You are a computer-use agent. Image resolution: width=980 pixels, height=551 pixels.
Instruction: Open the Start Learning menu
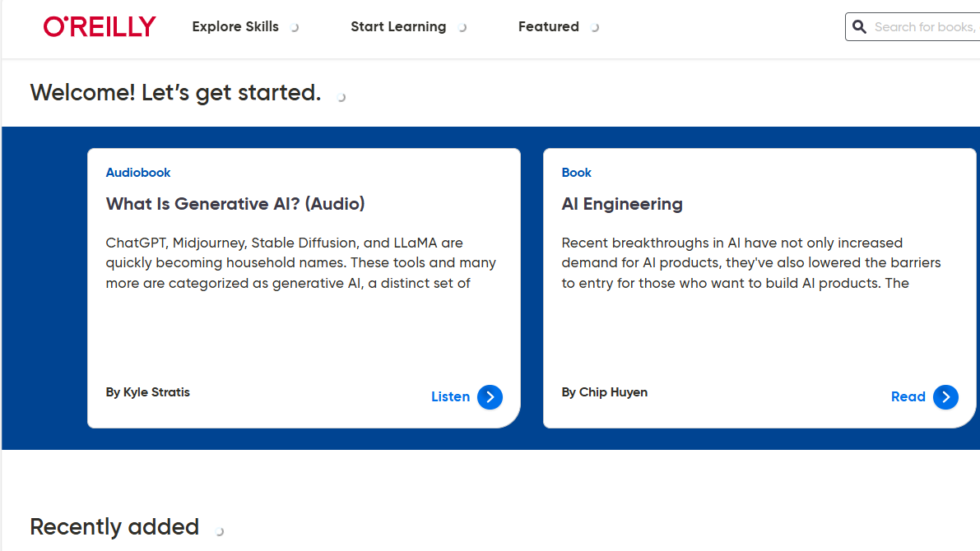(398, 27)
